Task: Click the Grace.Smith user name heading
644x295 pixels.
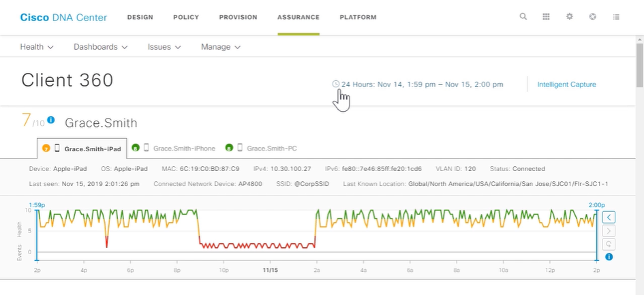Action: [x=101, y=123]
